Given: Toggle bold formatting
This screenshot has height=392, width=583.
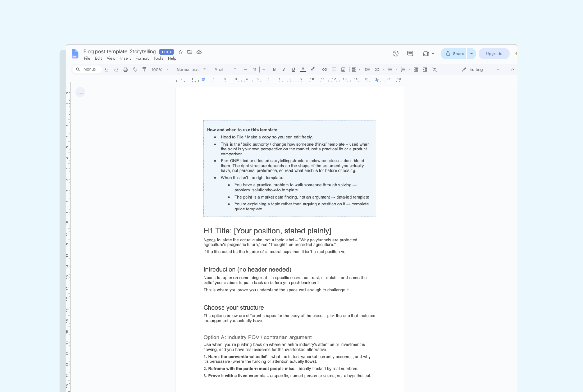Looking at the screenshot, I should click(274, 70).
